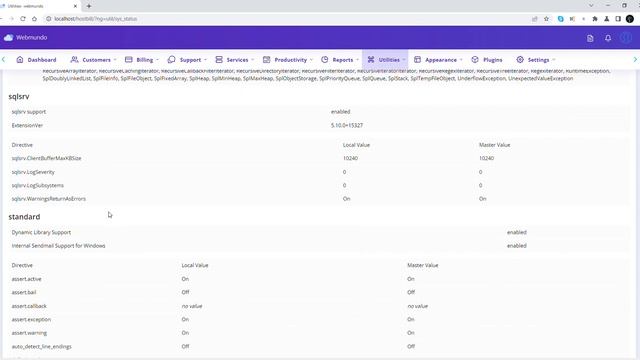640x360 pixels.
Task: Click the blue S extension icon
Action: (560, 19)
